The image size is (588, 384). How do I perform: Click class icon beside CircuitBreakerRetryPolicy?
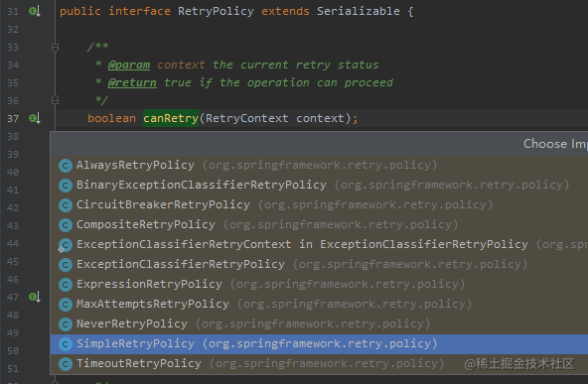[66, 205]
